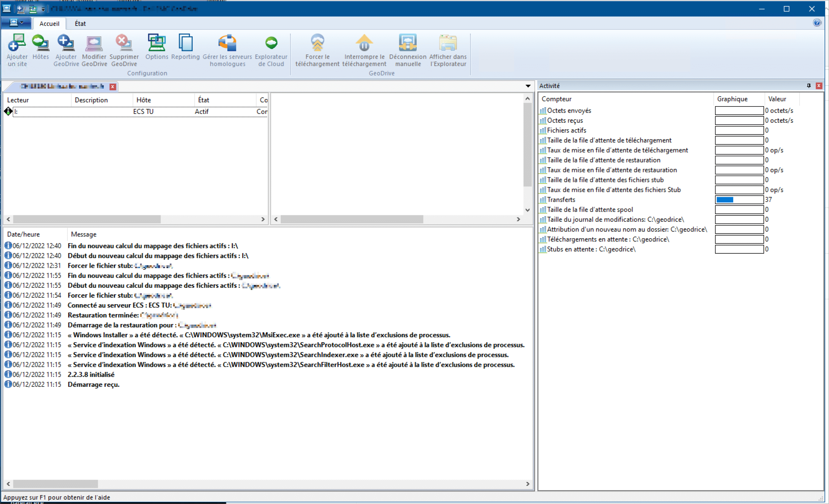Viewport: 829px width, 504px height.
Task: Pin the Activité panel
Action: (x=809, y=86)
